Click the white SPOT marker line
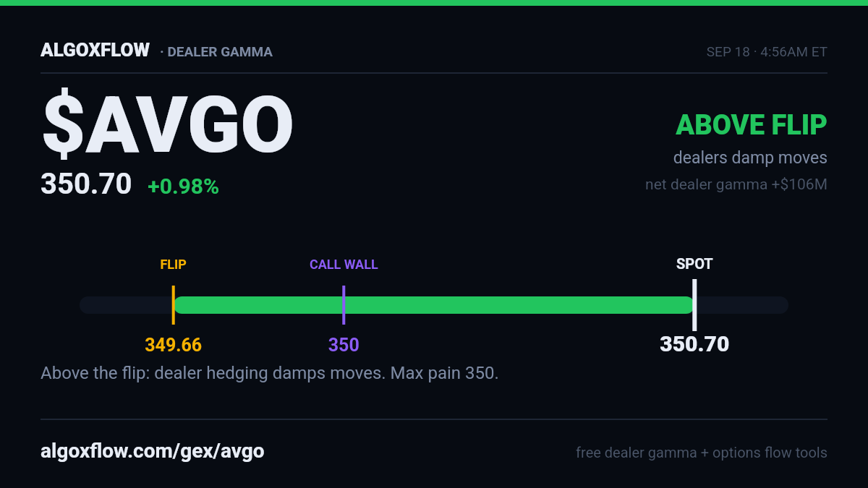The image size is (868, 488). [x=694, y=305]
